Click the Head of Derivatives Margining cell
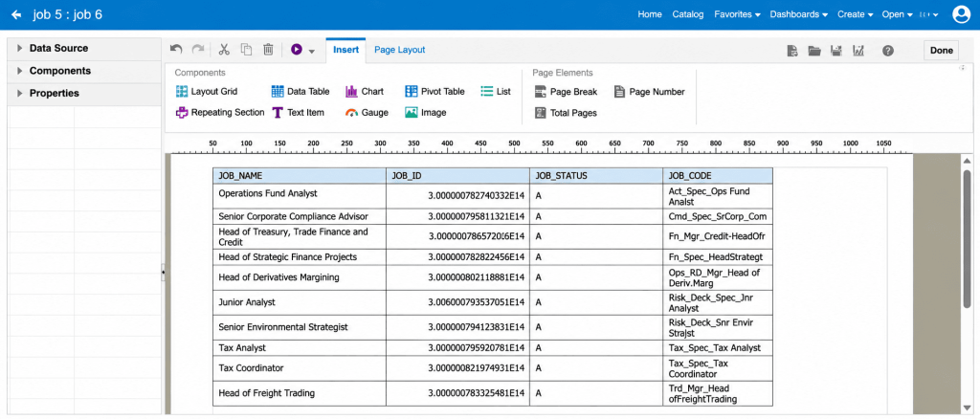 pyautogui.click(x=300, y=277)
